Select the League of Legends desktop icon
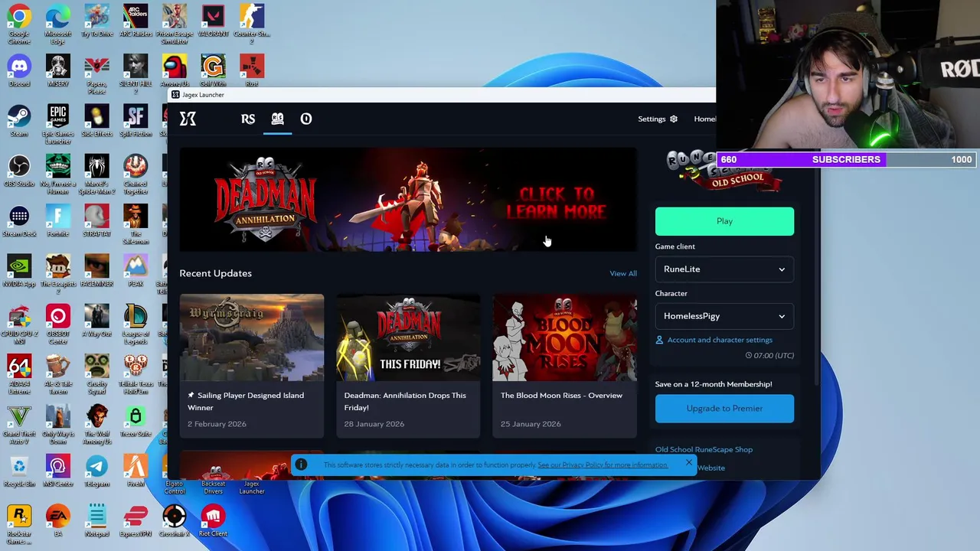Viewport: 980px width, 551px height. 136,324
